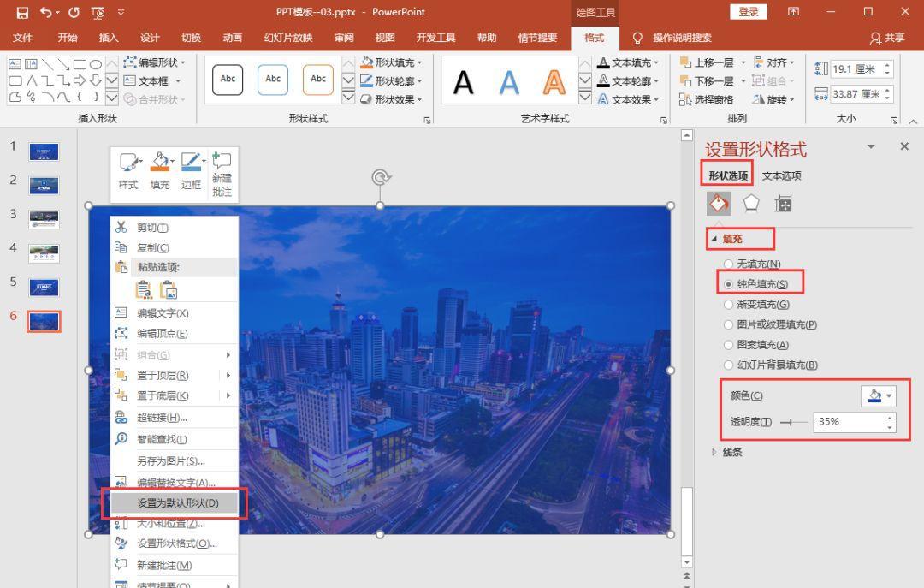Open Fill & Line pane icon

tap(719, 203)
